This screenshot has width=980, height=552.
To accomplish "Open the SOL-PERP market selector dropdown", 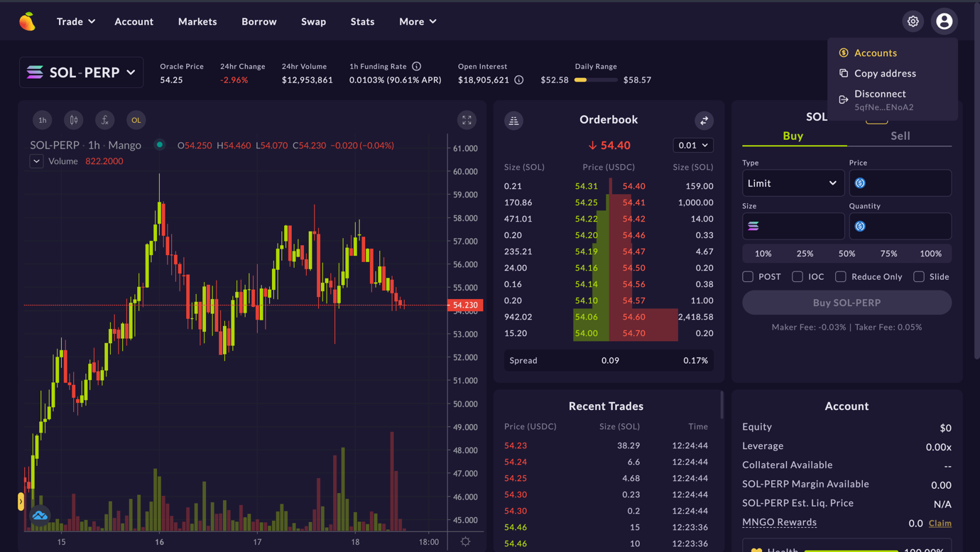I will [81, 72].
